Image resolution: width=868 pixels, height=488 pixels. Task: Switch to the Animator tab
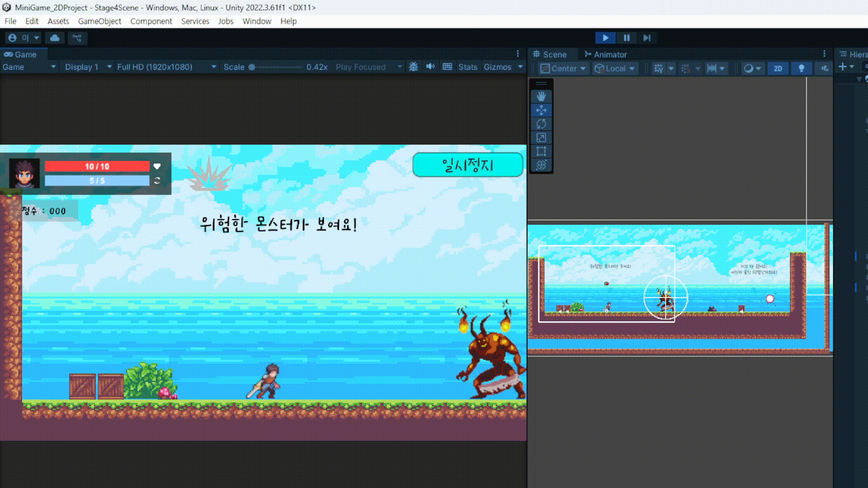[x=605, y=54]
